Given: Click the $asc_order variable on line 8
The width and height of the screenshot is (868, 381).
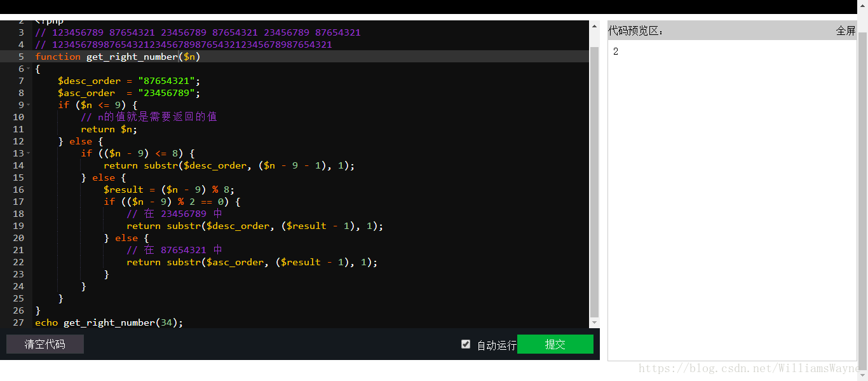Looking at the screenshot, I should pyautogui.click(x=86, y=93).
